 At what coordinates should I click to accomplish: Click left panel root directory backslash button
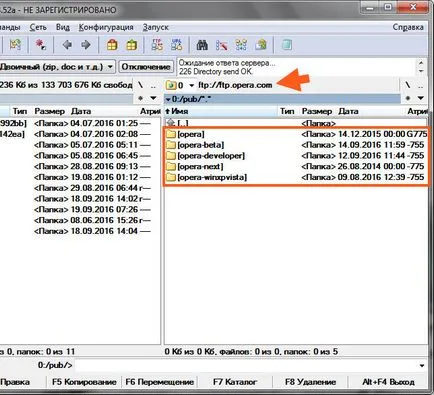pyautogui.click(x=140, y=85)
